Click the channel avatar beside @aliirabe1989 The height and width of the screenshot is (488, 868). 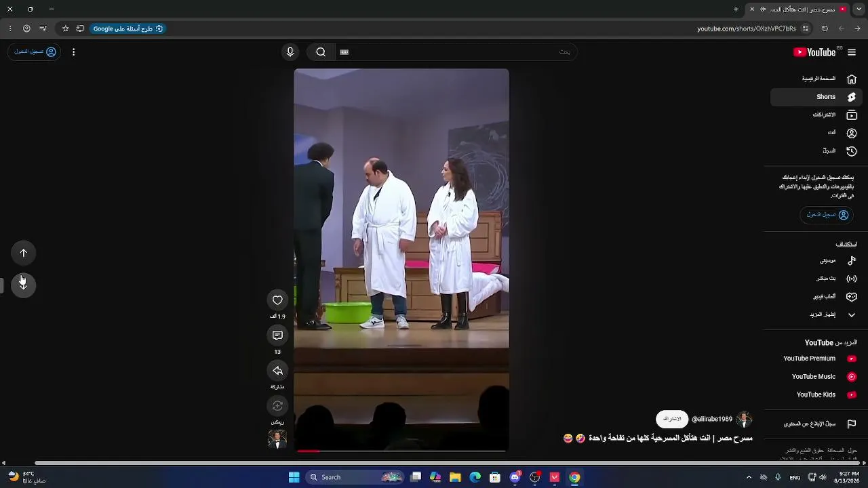[744, 420]
